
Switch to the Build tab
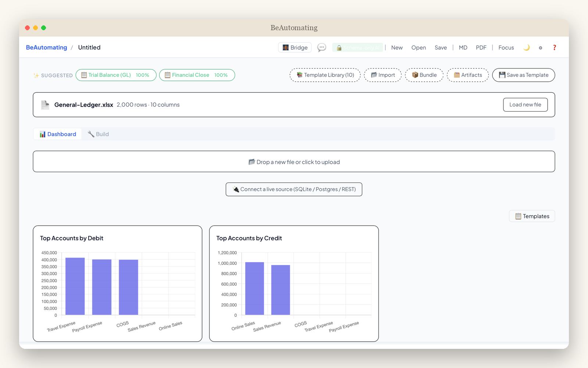(98, 134)
